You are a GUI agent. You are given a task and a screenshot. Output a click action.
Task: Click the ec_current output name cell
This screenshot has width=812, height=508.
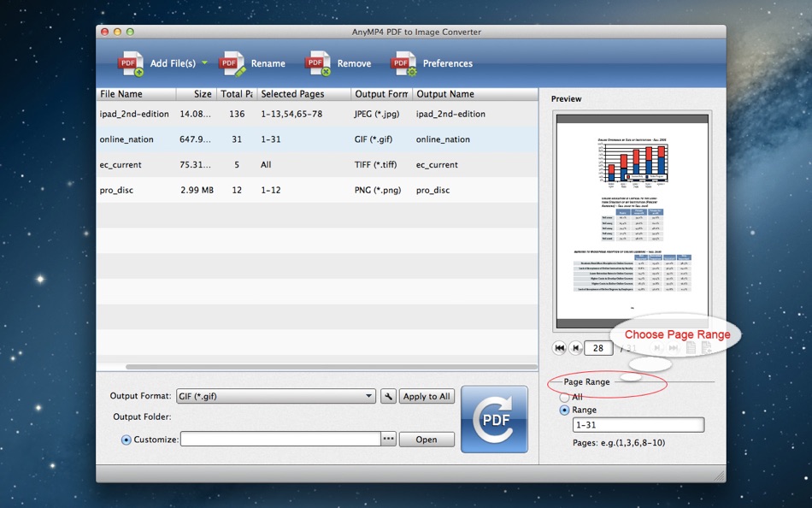tap(437, 165)
